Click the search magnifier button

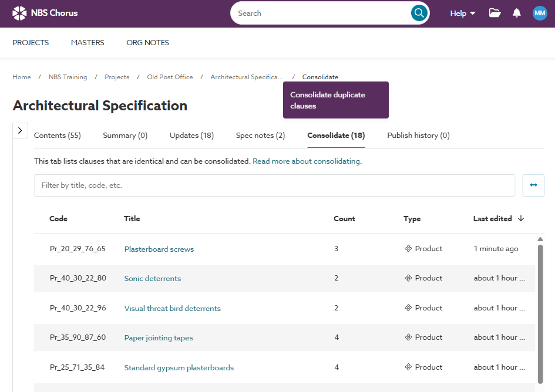[419, 13]
